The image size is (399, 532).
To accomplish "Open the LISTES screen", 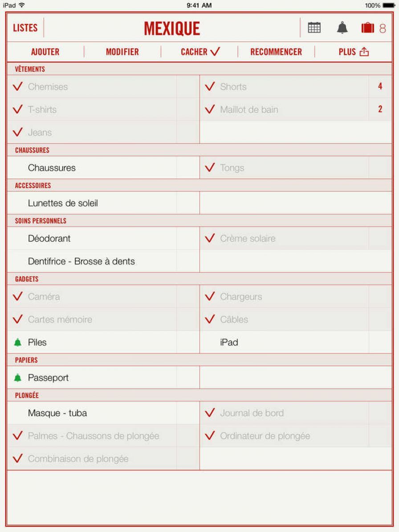I will coord(25,27).
